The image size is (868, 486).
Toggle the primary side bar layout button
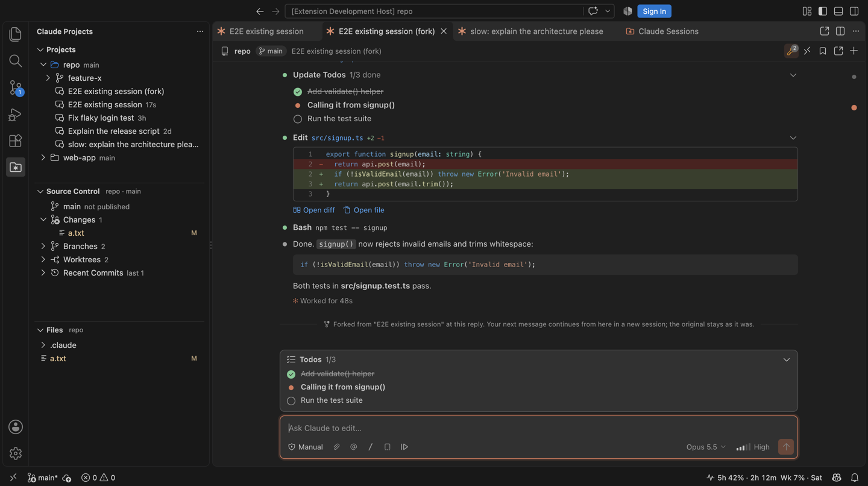[823, 11]
